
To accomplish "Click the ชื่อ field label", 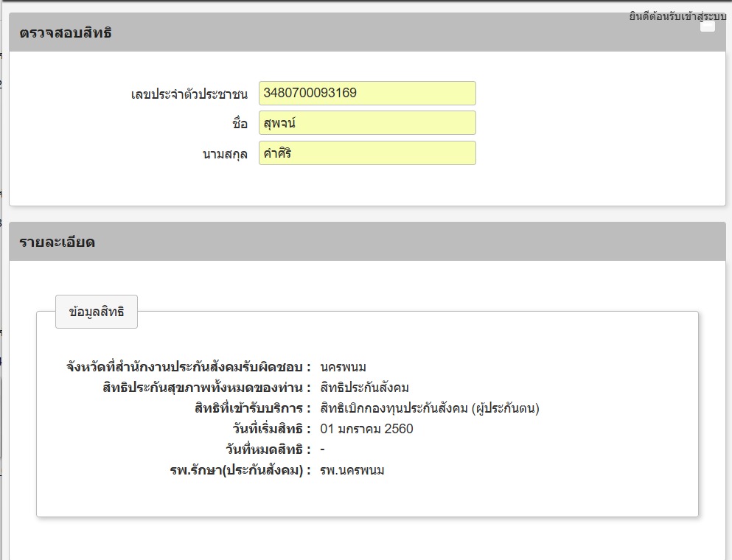I will point(240,124).
